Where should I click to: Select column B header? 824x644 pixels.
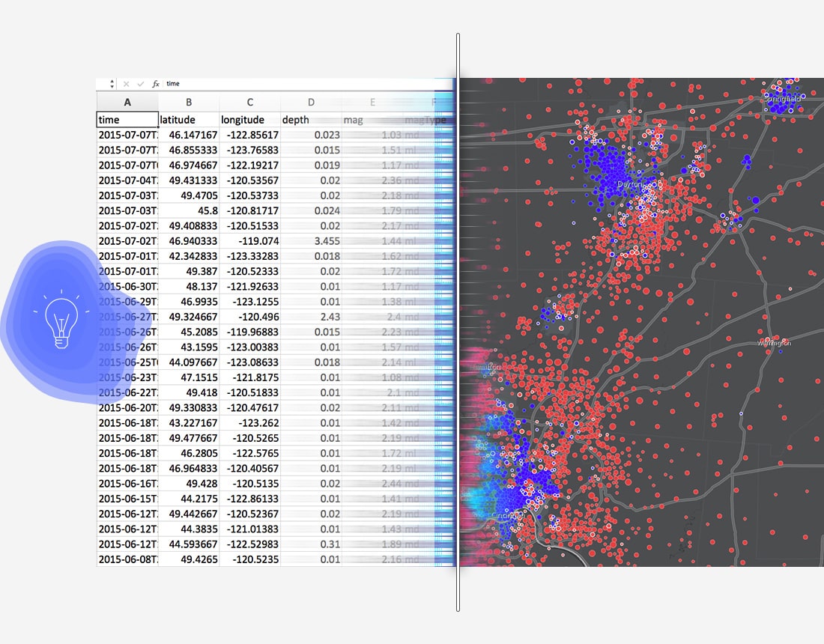point(189,103)
